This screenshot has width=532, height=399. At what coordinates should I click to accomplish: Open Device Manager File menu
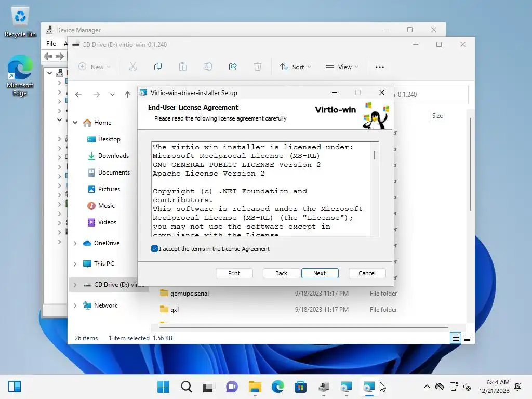coord(51,44)
